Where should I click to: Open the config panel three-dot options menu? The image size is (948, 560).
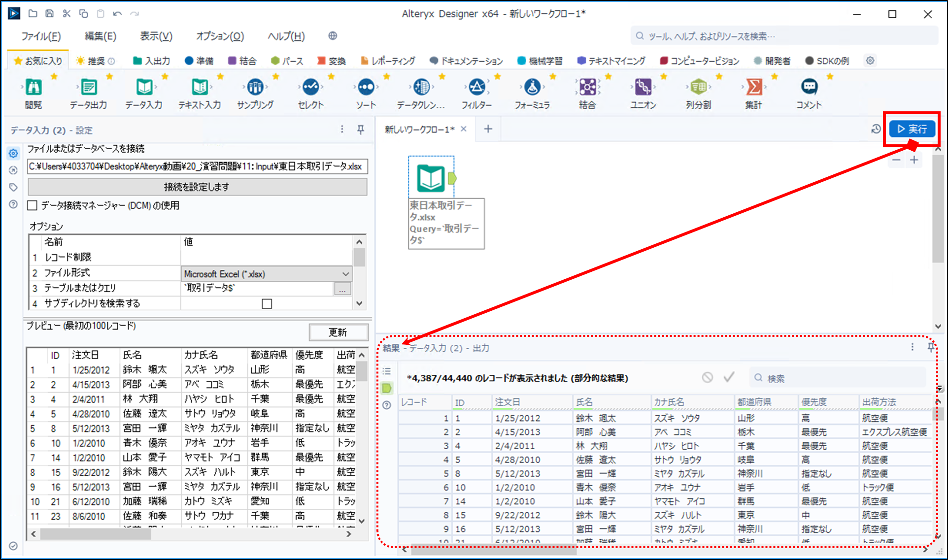(x=342, y=130)
